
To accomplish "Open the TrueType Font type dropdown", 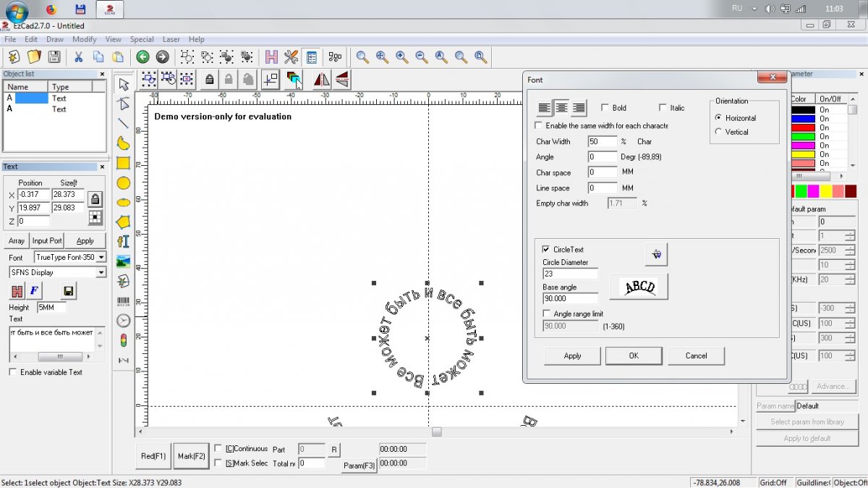I will coord(101,257).
